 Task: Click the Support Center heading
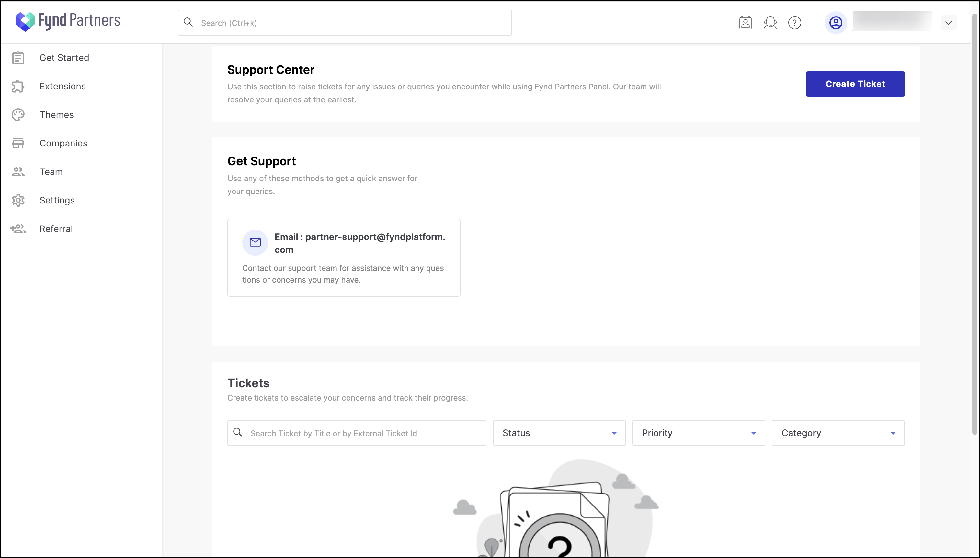tap(271, 70)
